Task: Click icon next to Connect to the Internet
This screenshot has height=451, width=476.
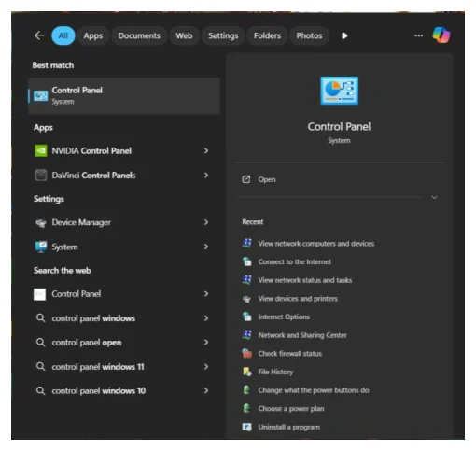Action: point(247,261)
